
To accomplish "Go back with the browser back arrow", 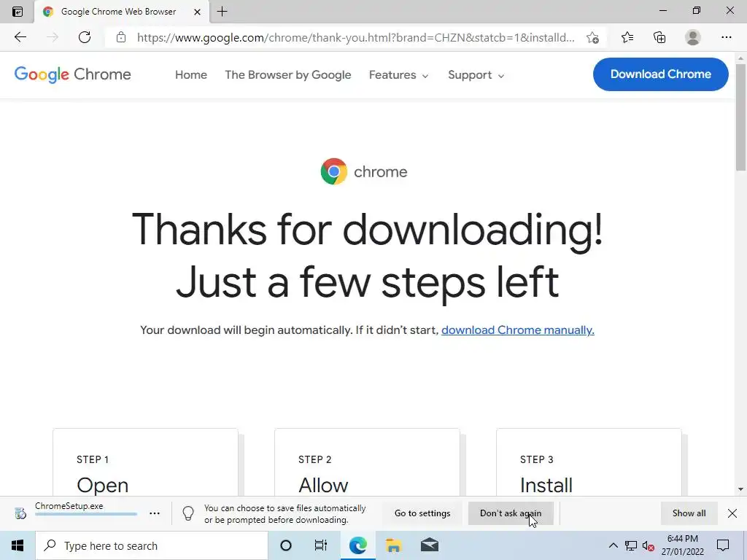I will [x=20, y=37].
